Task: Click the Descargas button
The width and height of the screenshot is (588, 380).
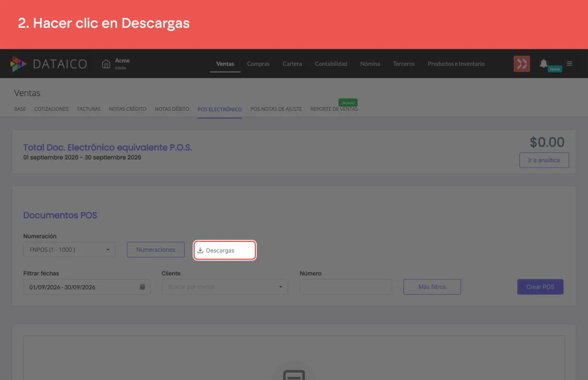Action: 225,250
